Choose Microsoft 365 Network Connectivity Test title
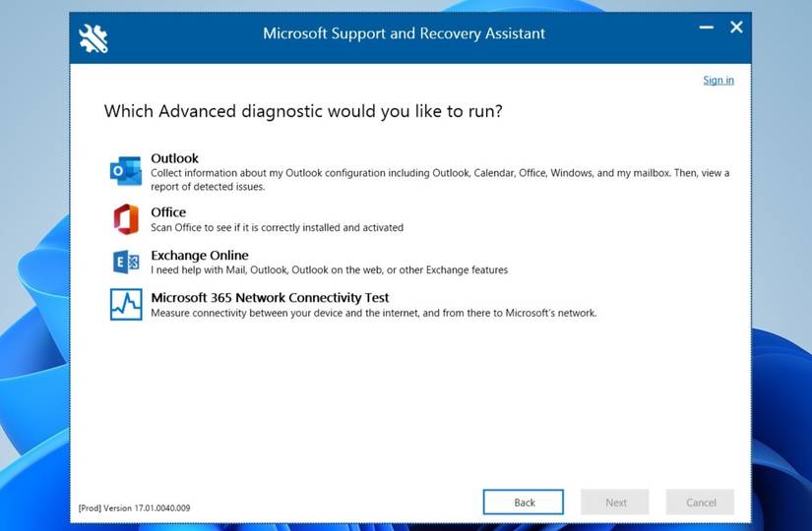 (270, 298)
